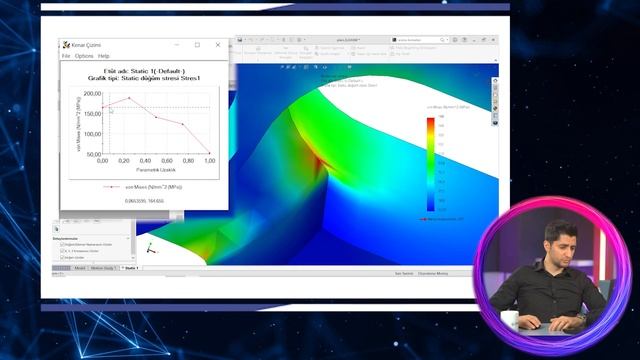Toggle the third checkbox under Detaylandırmalar

pos(62,258)
